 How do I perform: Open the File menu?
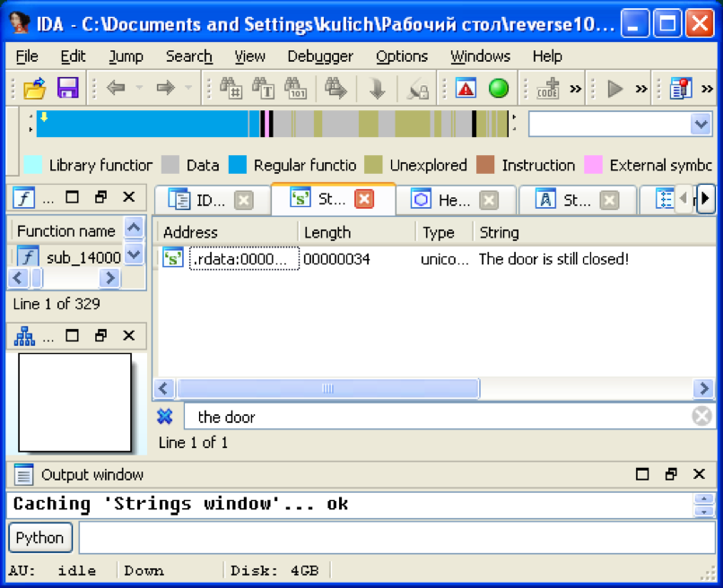point(27,56)
